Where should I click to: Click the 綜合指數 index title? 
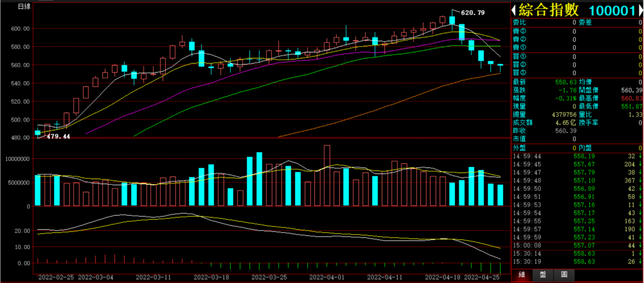tap(549, 11)
